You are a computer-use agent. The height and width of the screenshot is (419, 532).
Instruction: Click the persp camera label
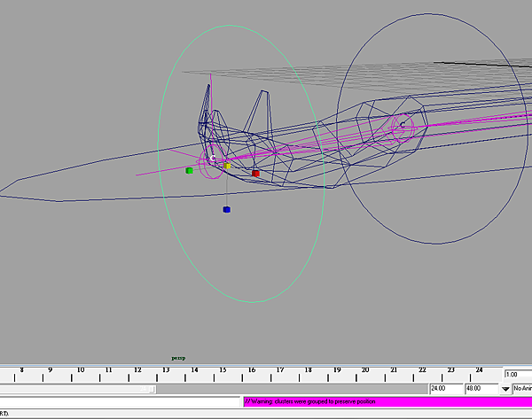click(178, 358)
